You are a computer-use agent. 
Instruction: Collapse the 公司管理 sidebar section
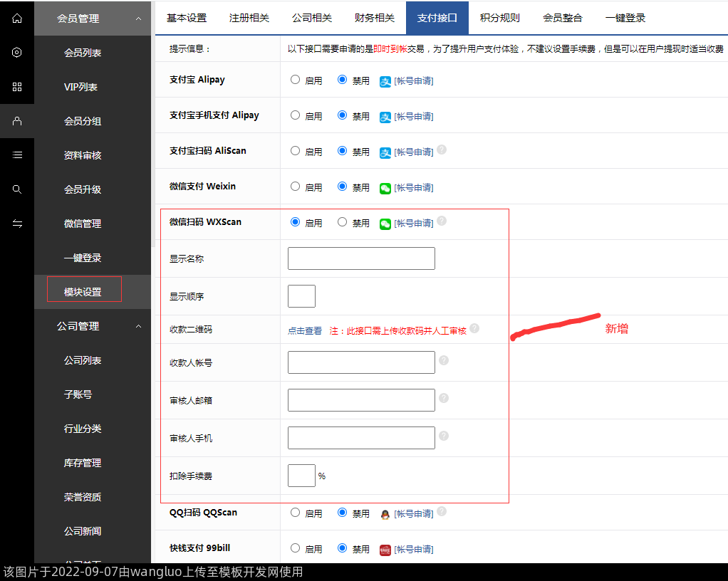(138, 326)
